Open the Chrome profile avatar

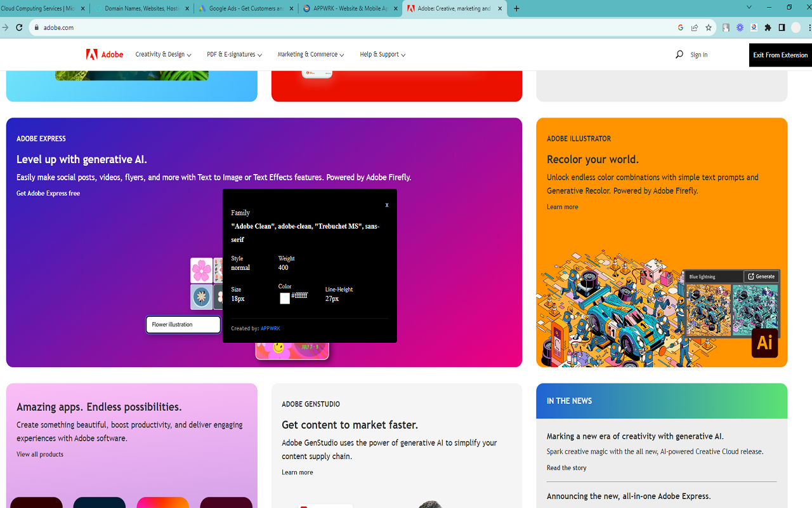click(x=796, y=27)
